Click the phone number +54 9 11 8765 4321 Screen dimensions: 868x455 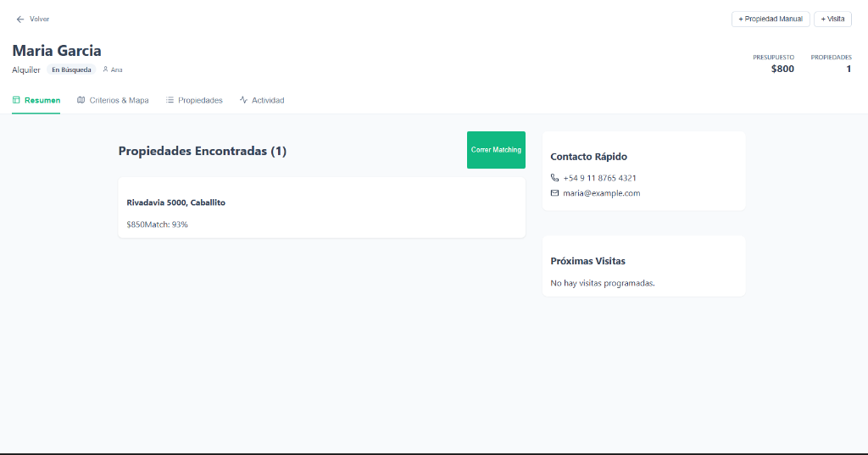point(599,178)
